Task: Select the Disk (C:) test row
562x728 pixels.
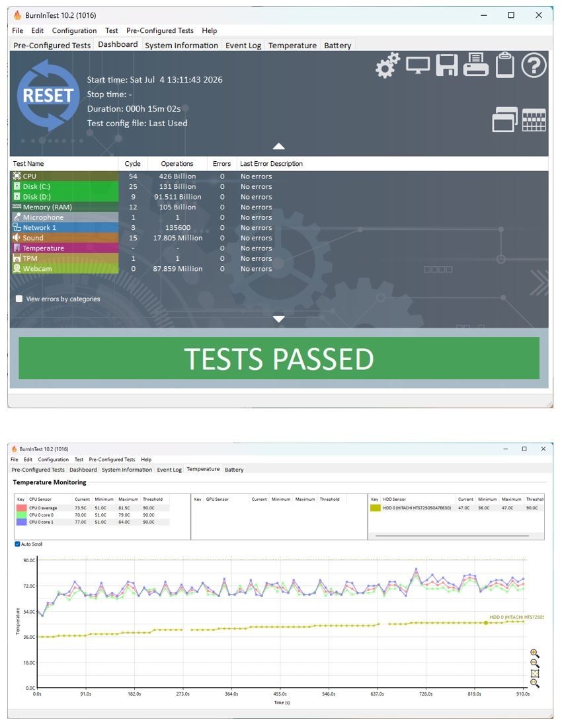Action: pyautogui.click(x=65, y=187)
